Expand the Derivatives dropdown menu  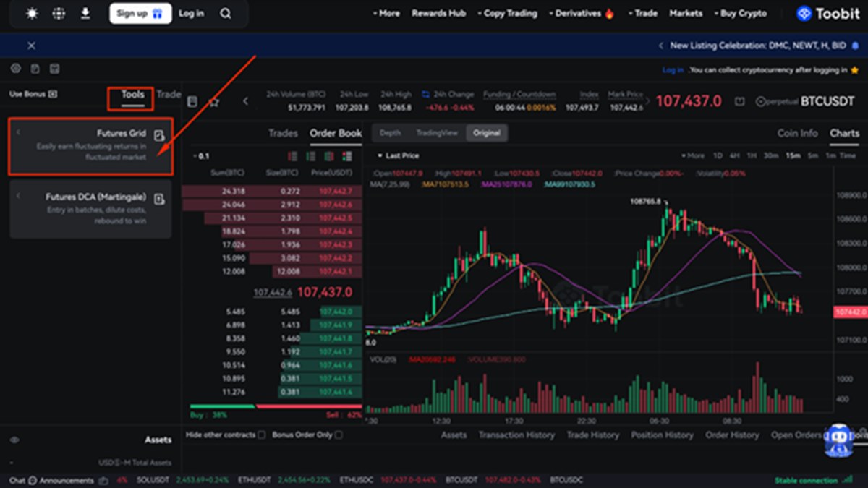581,13
